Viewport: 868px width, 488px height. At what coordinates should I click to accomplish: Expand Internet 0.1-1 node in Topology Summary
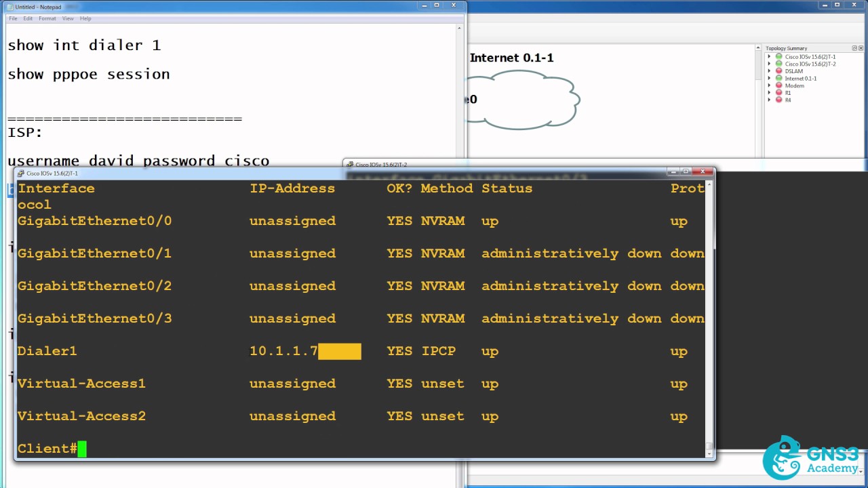[x=769, y=79]
